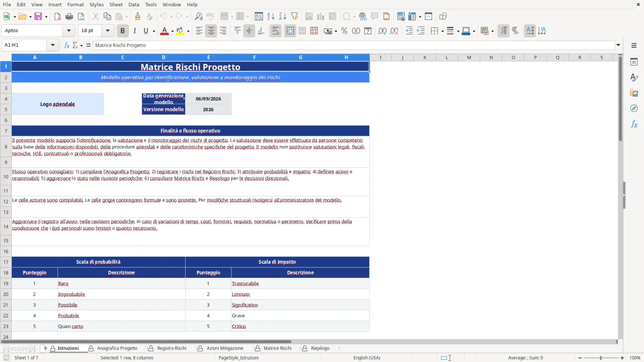The image size is (644, 362).
Task: Open font color dropdown arrow
Action: (x=172, y=31)
